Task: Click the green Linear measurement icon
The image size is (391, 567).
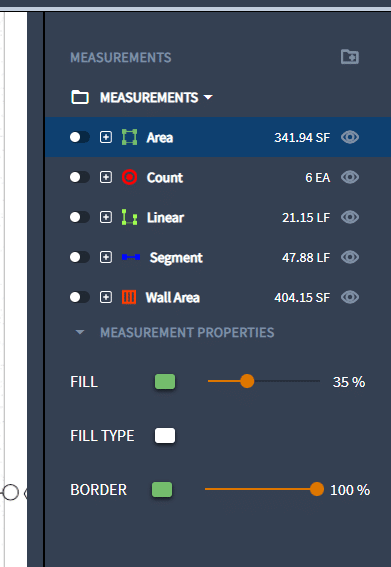Action: coord(129,217)
